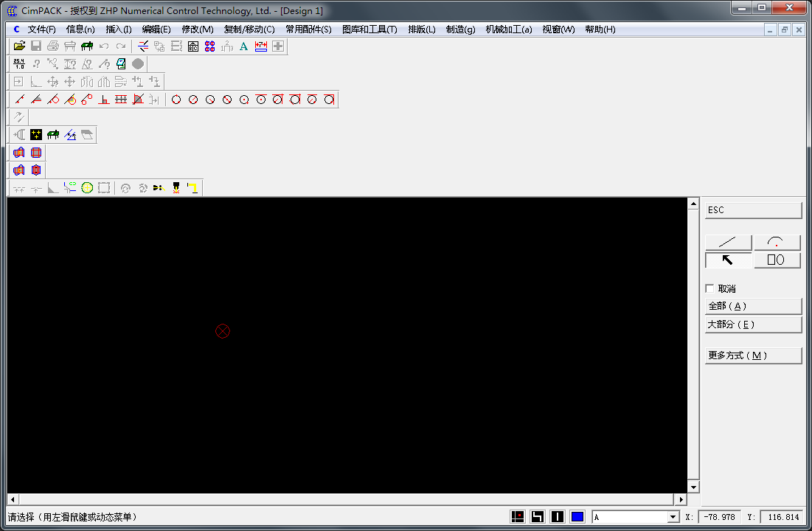
Task: Click the red-dot grid status bar icon
Action: point(518,516)
